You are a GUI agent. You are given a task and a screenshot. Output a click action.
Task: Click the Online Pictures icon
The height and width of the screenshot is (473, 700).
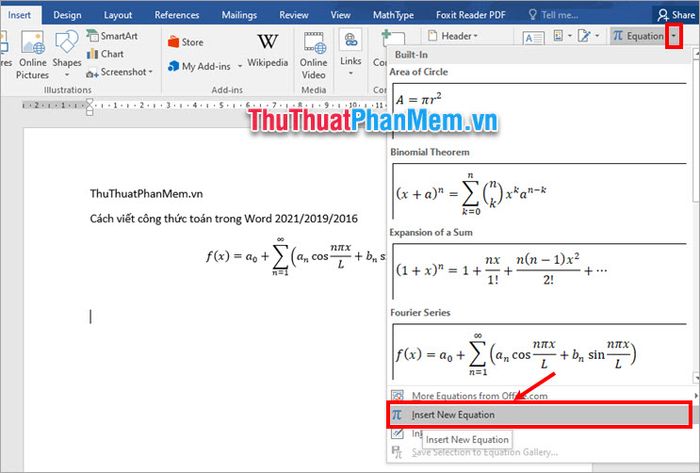tap(32, 44)
